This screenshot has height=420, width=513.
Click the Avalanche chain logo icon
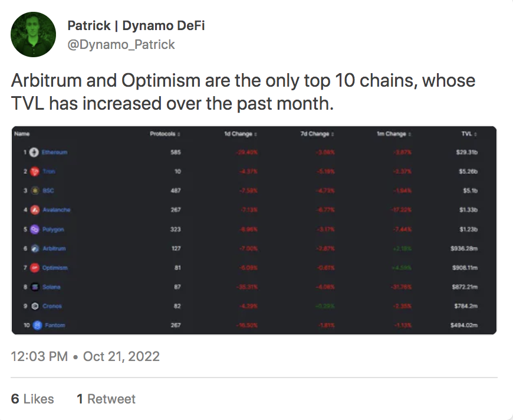click(x=34, y=210)
